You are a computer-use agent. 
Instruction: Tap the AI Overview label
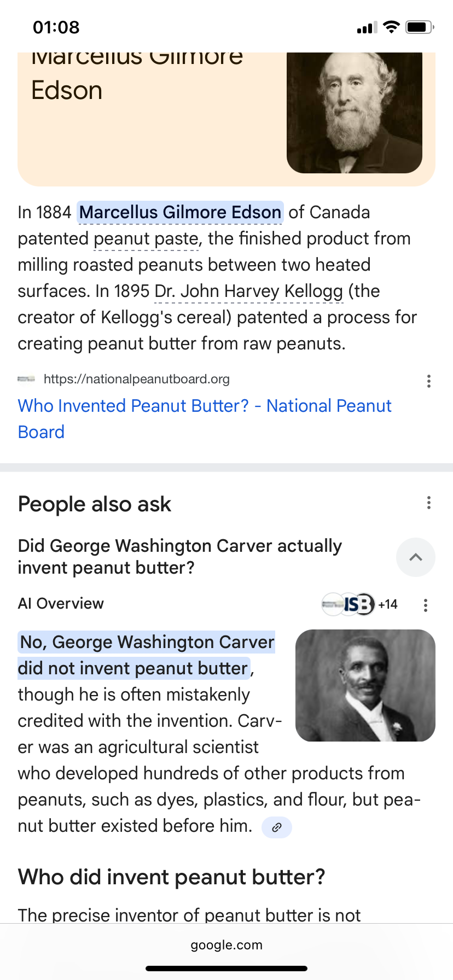pyautogui.click(x=61, y=604)
